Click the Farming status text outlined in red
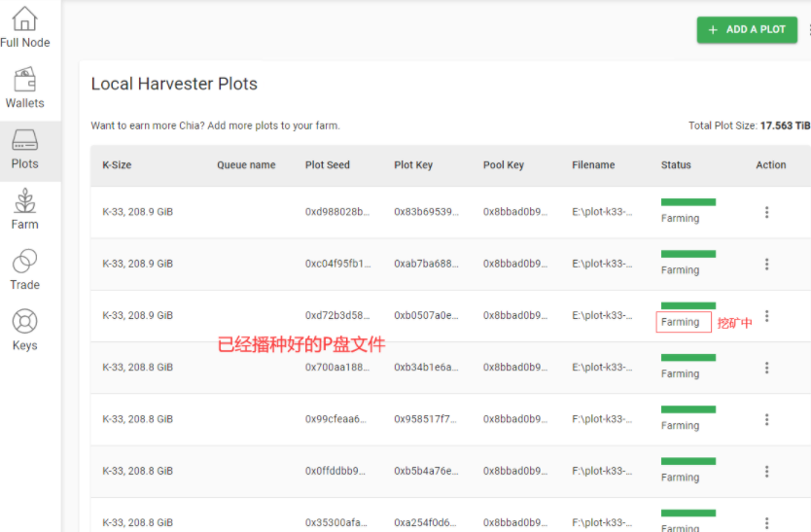The image size is (811, 532). (681, 323)
